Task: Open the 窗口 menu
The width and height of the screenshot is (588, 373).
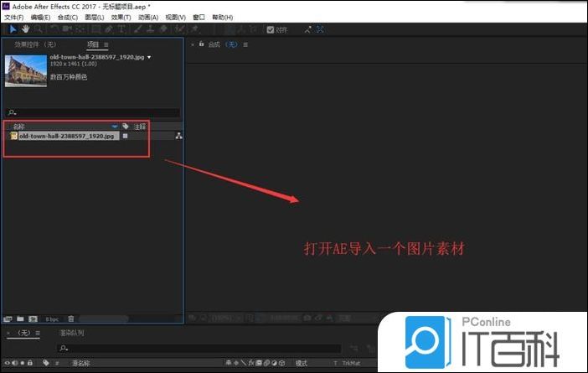Action: coord(199,18)
